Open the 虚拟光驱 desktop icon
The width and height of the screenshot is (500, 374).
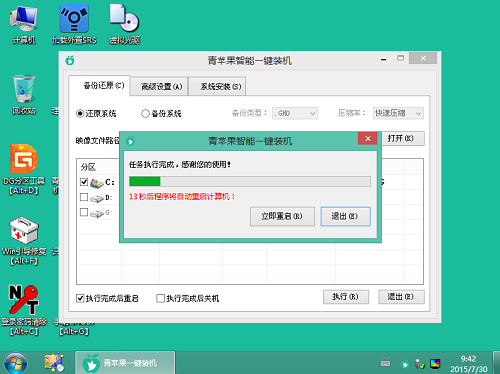[125, 25]
